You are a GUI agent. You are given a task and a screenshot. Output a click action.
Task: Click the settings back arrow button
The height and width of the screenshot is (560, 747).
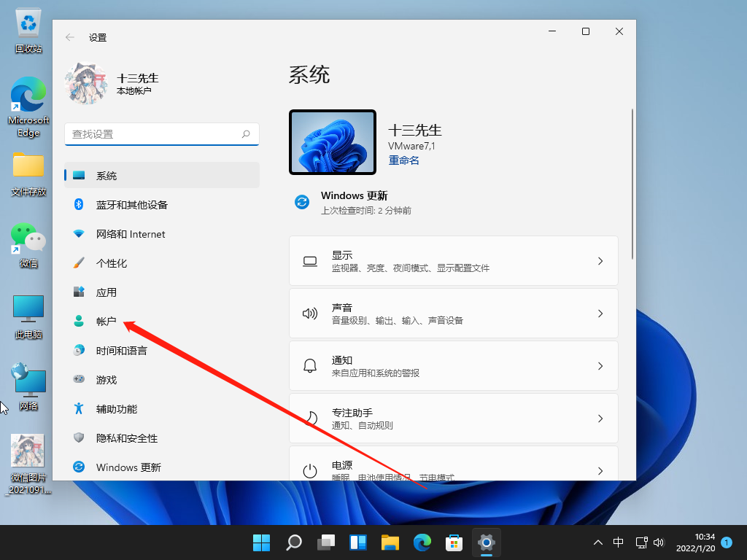coord(70,37)
